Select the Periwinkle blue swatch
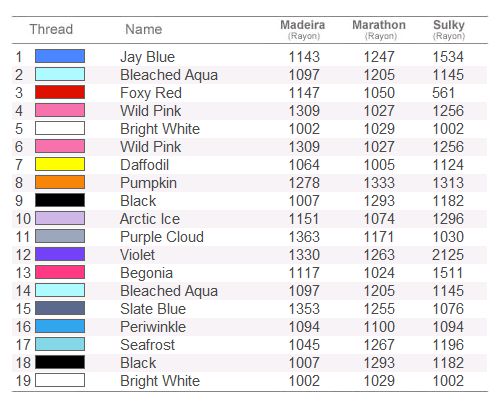 pos(60,326)
